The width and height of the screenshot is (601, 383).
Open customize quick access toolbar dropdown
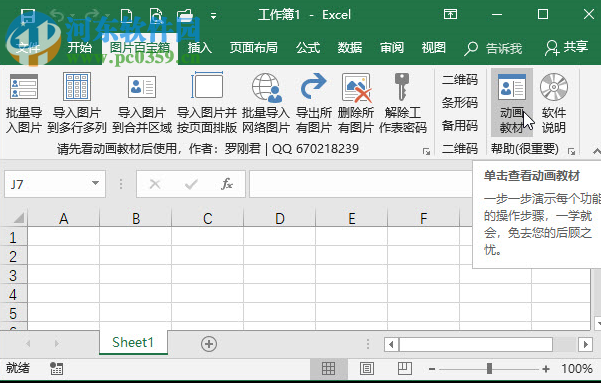tap(213, 16)
